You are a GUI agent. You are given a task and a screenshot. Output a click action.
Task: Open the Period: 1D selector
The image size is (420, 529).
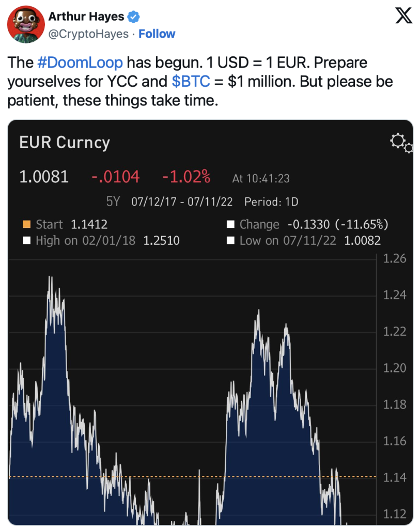click(x=271, y=202)
